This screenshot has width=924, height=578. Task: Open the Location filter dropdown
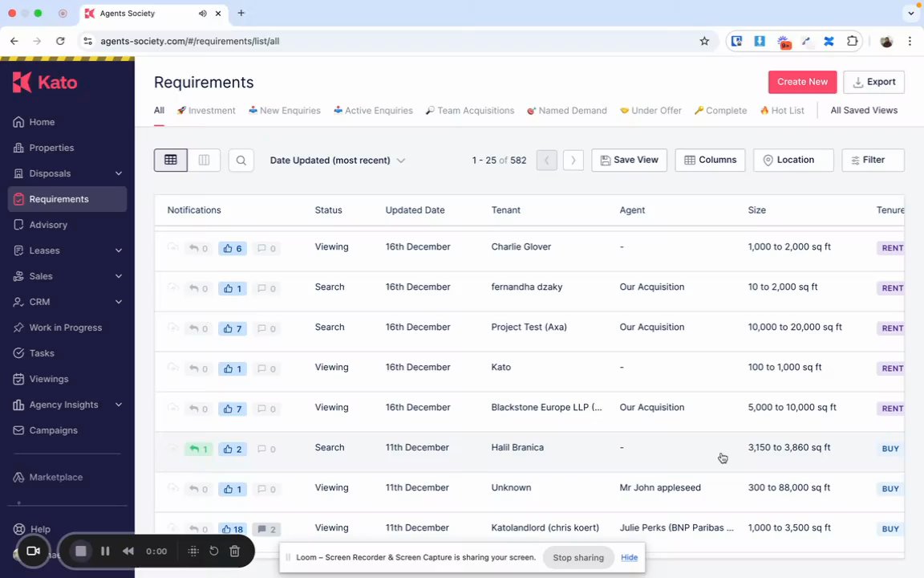pyautogui.click(x=793, y=160)
